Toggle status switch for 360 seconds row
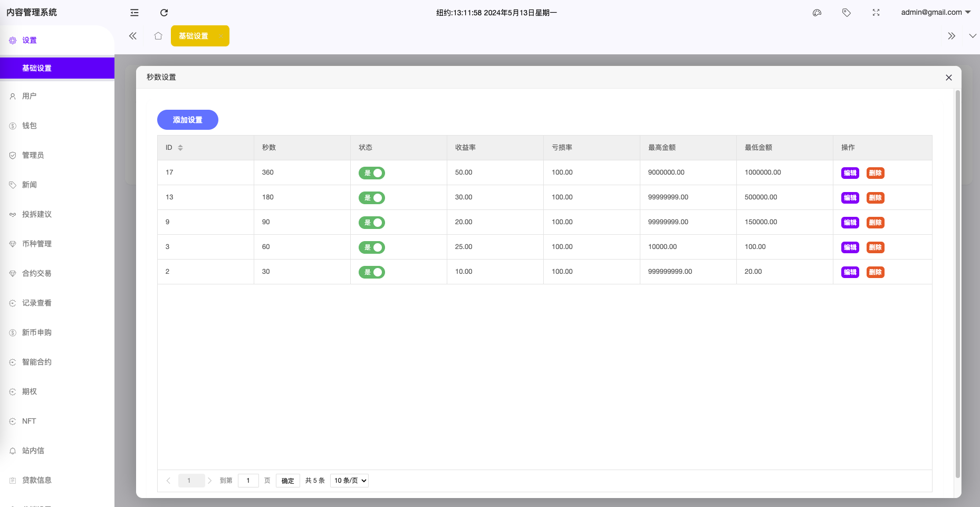This screenshot has width=980, height=507. pos(372,173)
